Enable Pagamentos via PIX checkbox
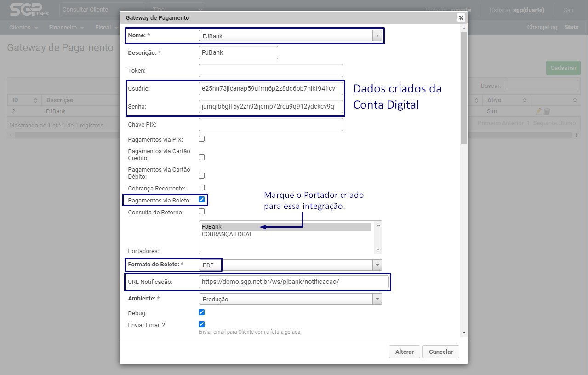The image size is (588, 375). (201, 138)
